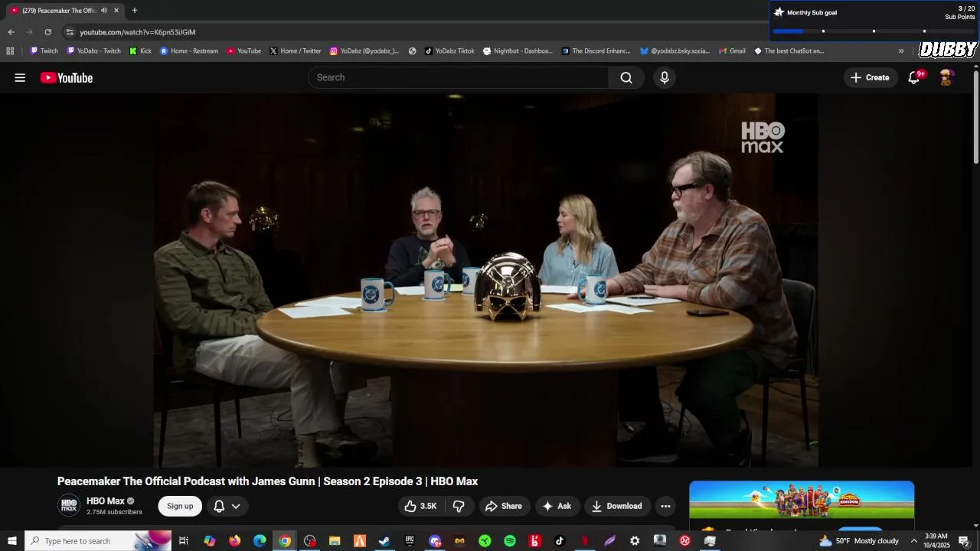This screenshot has width=980, height=551.
Task: Open Windows Start menu
Action: (x=12, y=541)
